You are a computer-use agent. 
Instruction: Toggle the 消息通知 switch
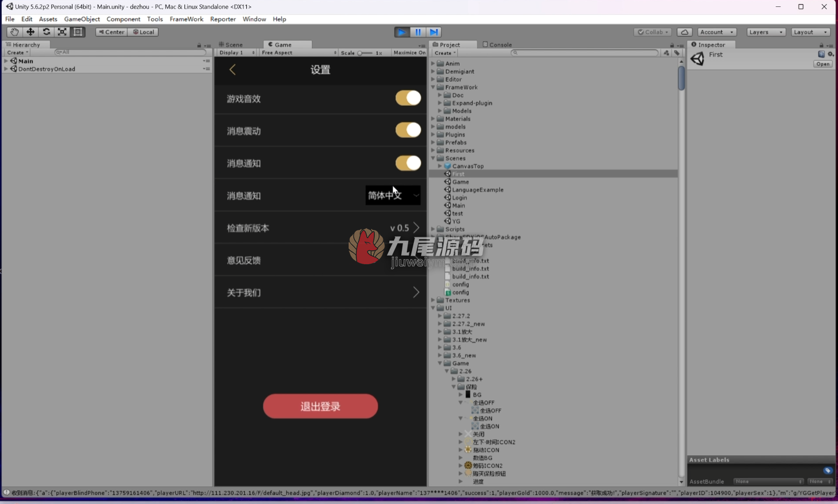click(408, 163)
